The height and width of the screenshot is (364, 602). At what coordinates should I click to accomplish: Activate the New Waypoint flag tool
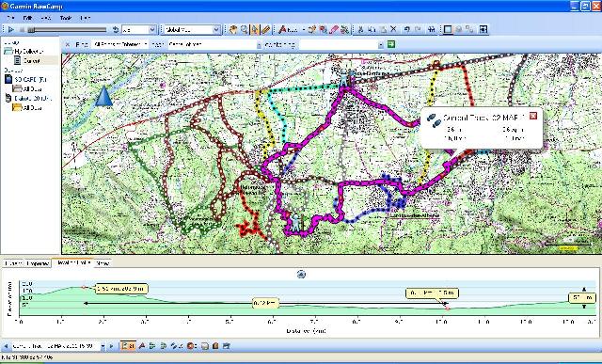[x=288, y=29]
